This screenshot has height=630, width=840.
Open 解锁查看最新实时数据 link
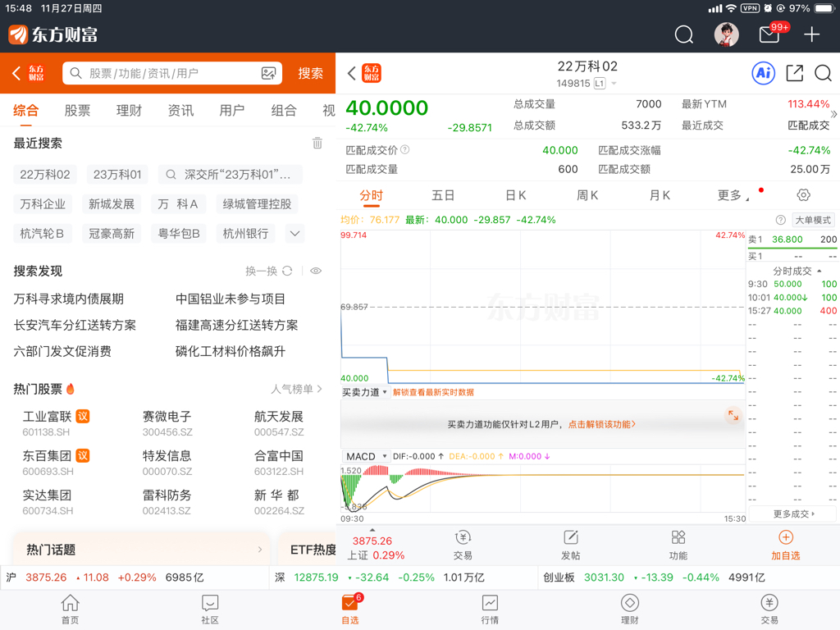point(433,392)
